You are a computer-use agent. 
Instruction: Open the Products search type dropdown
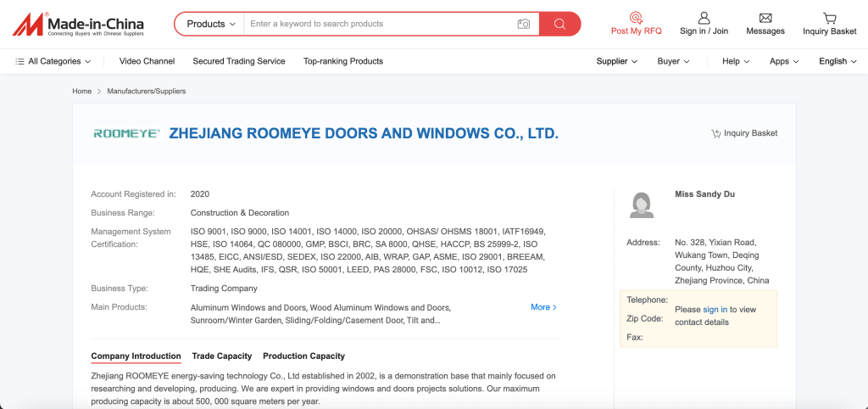(210, 24)
